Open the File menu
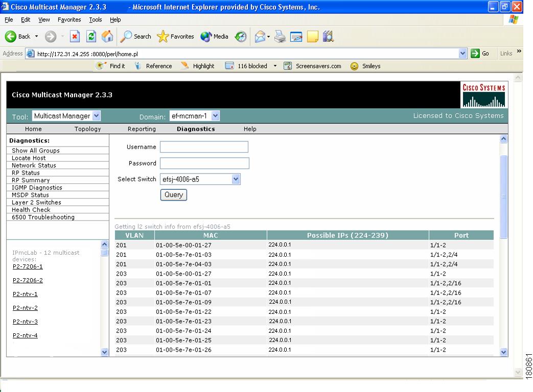The width and height of the screenshot is (533, 392). click(x=9, y=20)
